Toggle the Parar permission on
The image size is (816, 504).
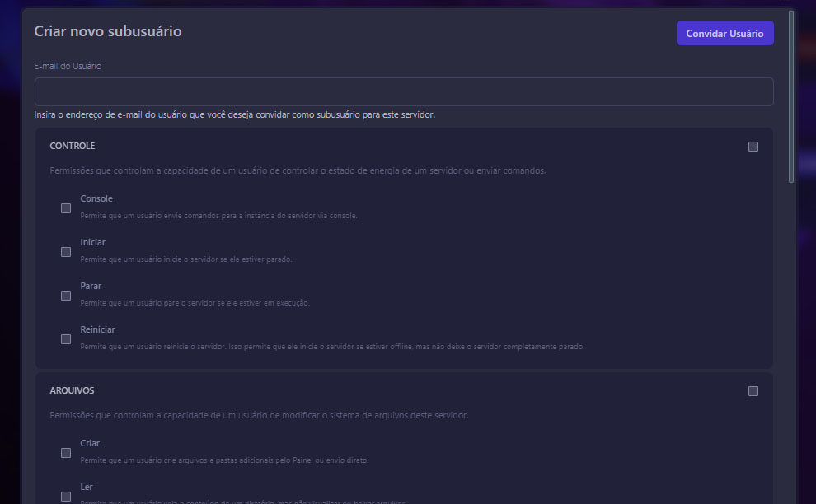tap(66, 295)
